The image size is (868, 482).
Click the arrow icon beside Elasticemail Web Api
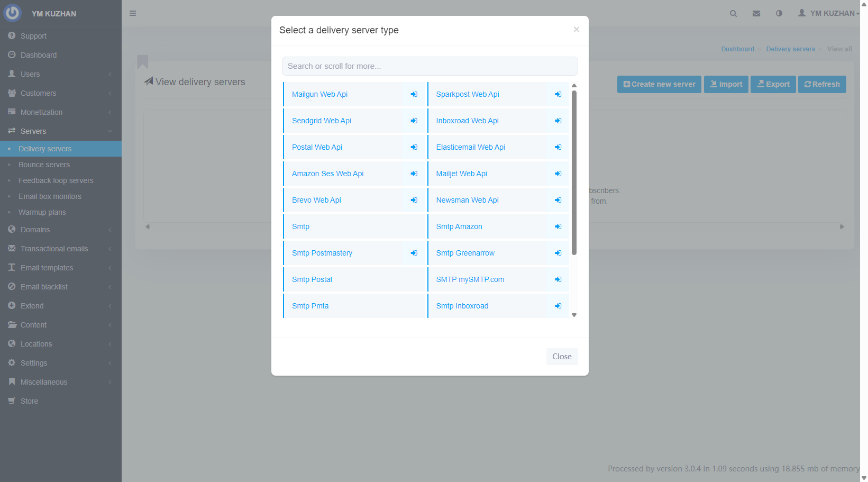click(x=558, y=147)
